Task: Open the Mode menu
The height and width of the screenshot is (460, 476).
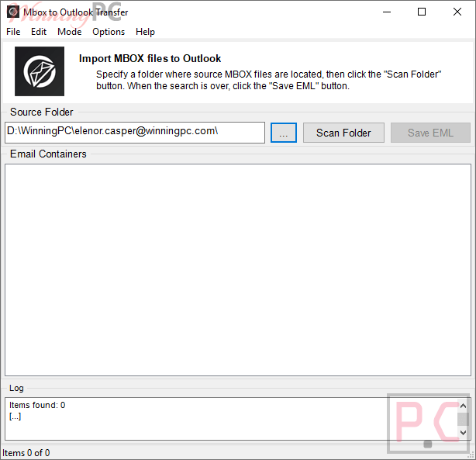Action: click(x=70, y=32)
